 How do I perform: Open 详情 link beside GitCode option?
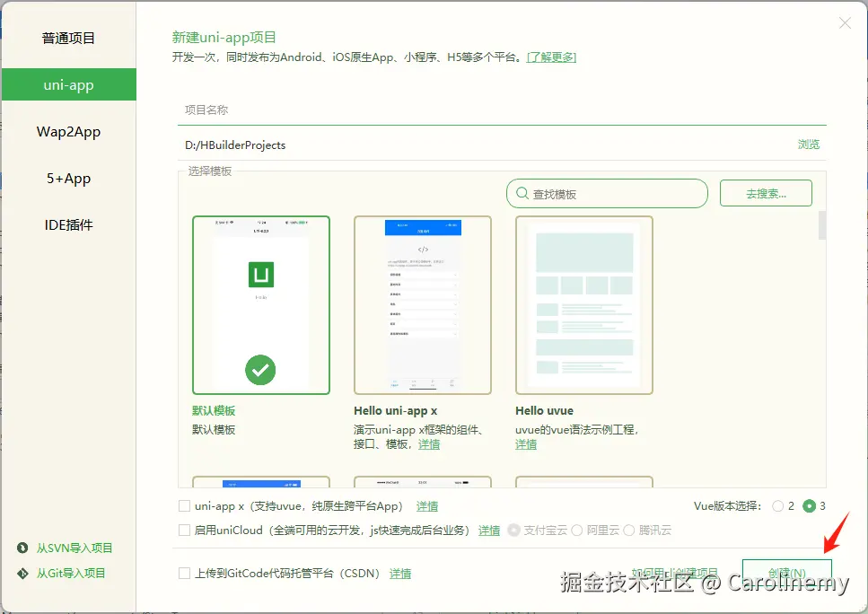tap(400, 574)
